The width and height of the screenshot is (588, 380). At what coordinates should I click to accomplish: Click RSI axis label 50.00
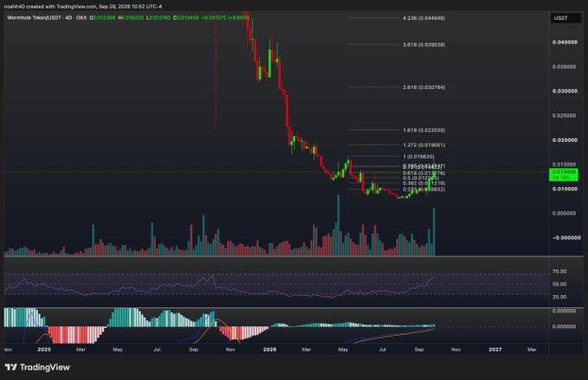559,284
